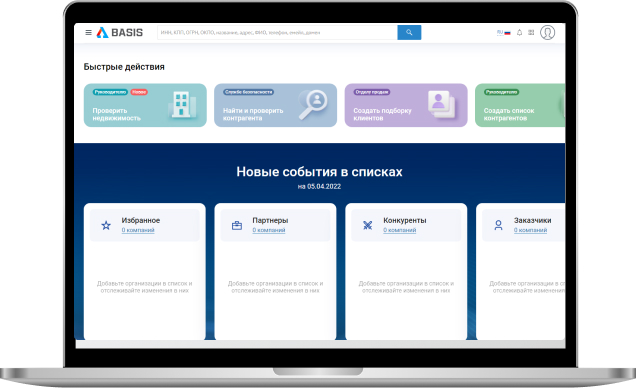Image resolution: width=636 pixels, height=388 pixels.
Task: Open the Создать подборку клиентов card
Action: point(406,105)
